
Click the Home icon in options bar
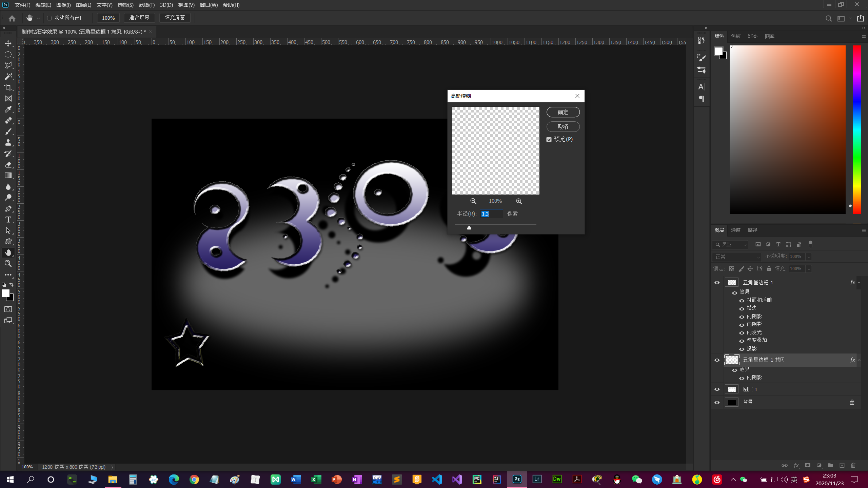12,18
